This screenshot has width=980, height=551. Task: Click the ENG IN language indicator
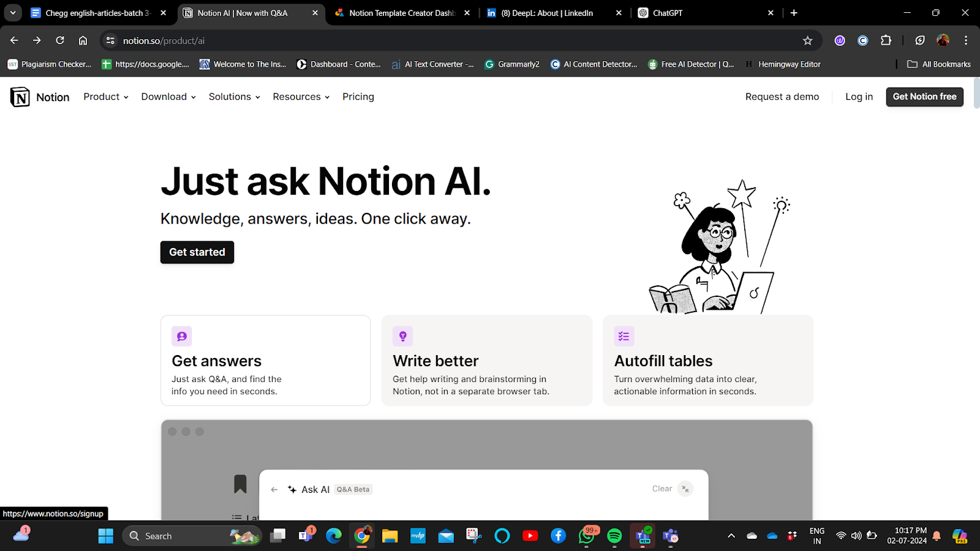pos(817,536)
